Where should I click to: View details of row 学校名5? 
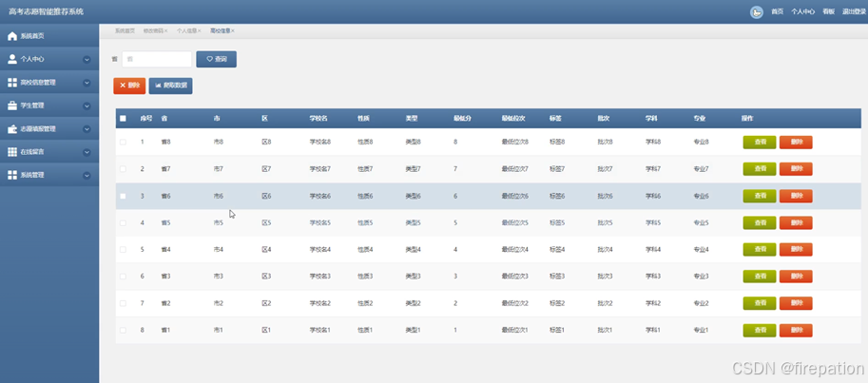(760, 223)
